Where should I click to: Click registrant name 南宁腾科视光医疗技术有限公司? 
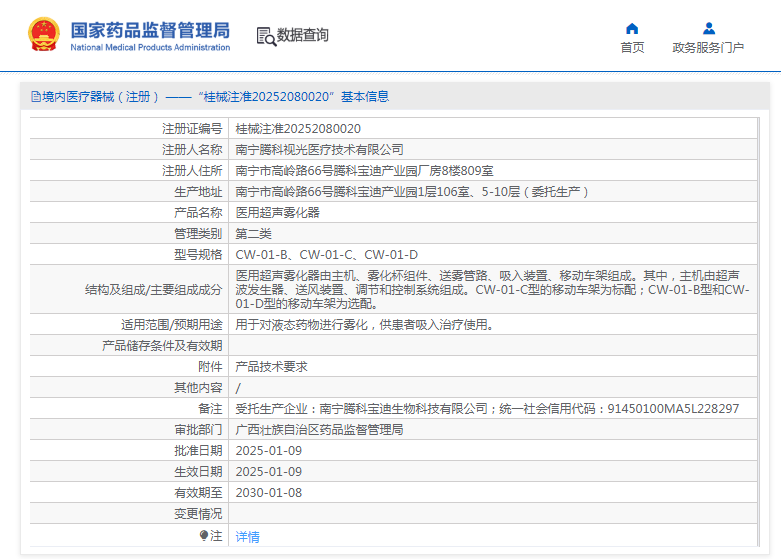(319, 150)
